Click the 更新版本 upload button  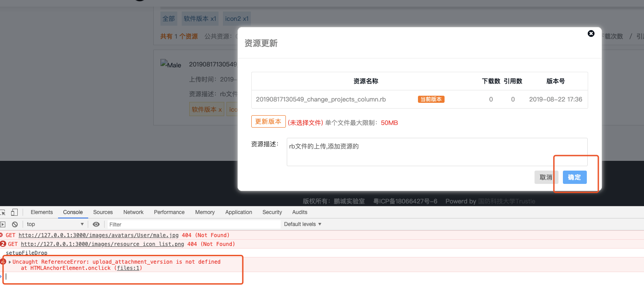click(x=268, y=121)
